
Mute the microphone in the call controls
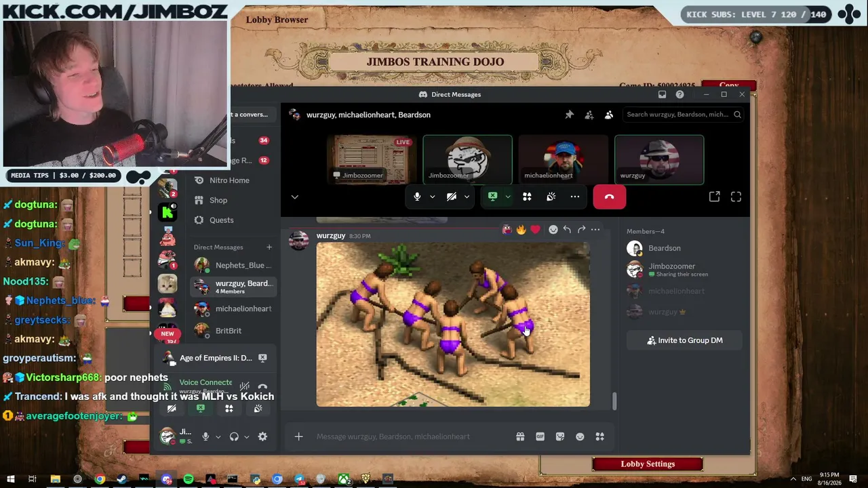click(417, 197)
